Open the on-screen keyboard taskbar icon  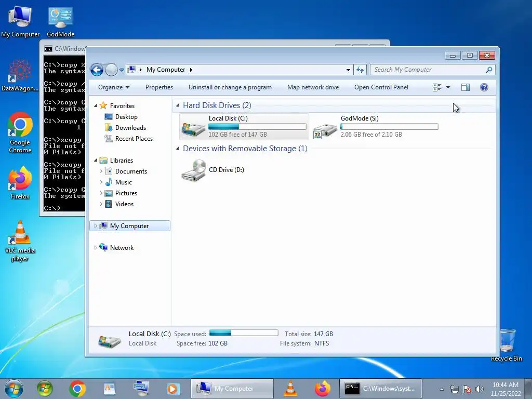141,389
